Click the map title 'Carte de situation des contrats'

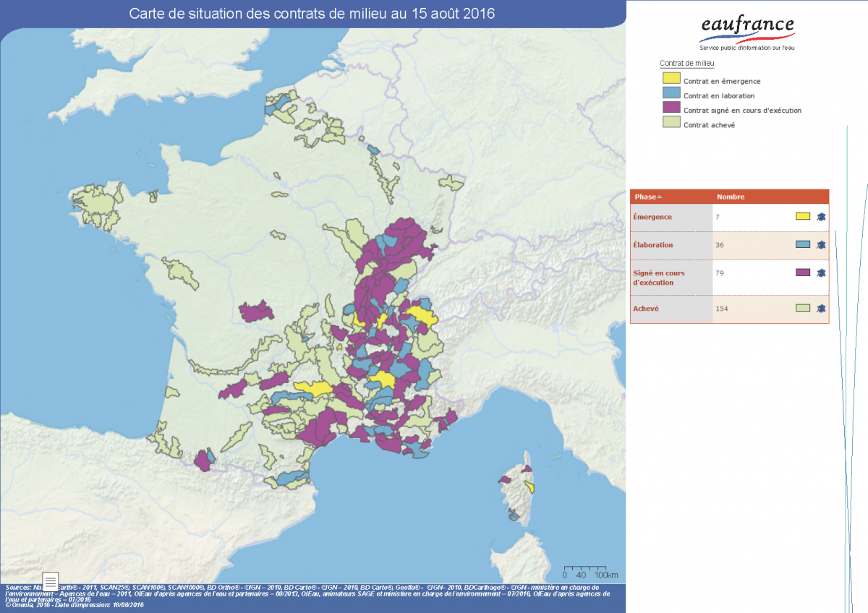(x=311, y=14)
